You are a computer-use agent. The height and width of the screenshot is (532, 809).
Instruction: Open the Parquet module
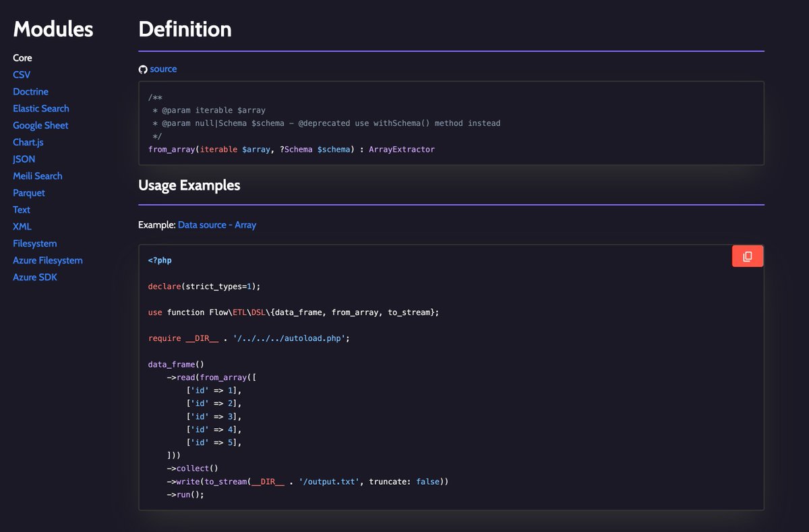(x=29, y=193)
